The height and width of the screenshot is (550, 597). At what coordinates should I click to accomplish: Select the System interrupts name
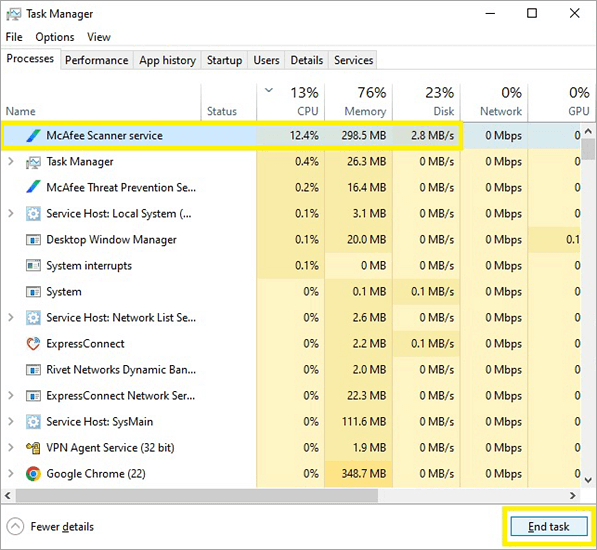pyautogui.click(x=89, y=266)
